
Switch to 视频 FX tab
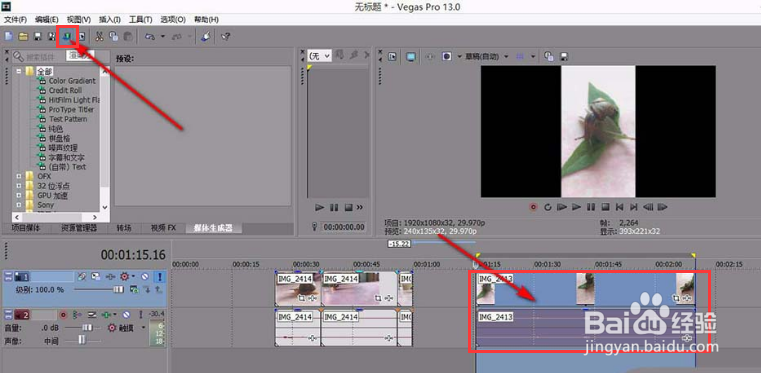[x=164, y=228]
